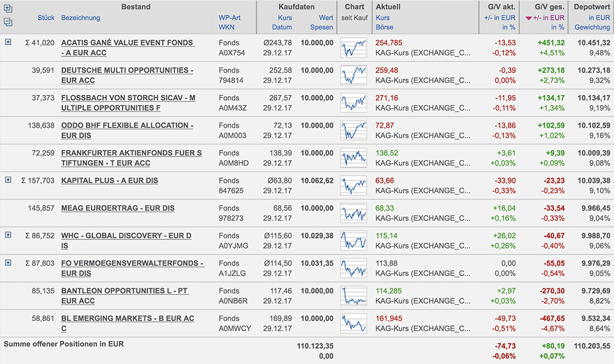Sort by Kaufdaten Datum header
The width and height of the screenshot is (614, 364).
tap(282, 27)
